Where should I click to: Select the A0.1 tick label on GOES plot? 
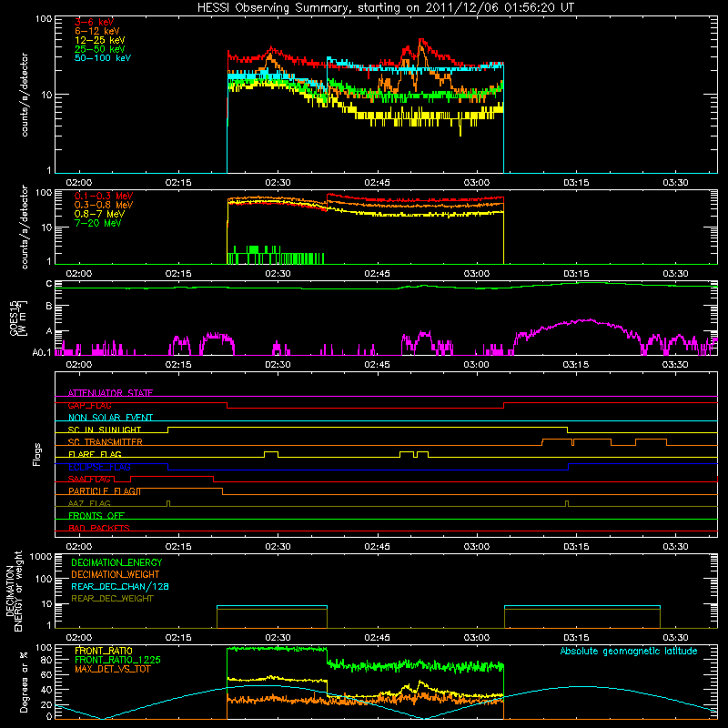coord(42,353)
